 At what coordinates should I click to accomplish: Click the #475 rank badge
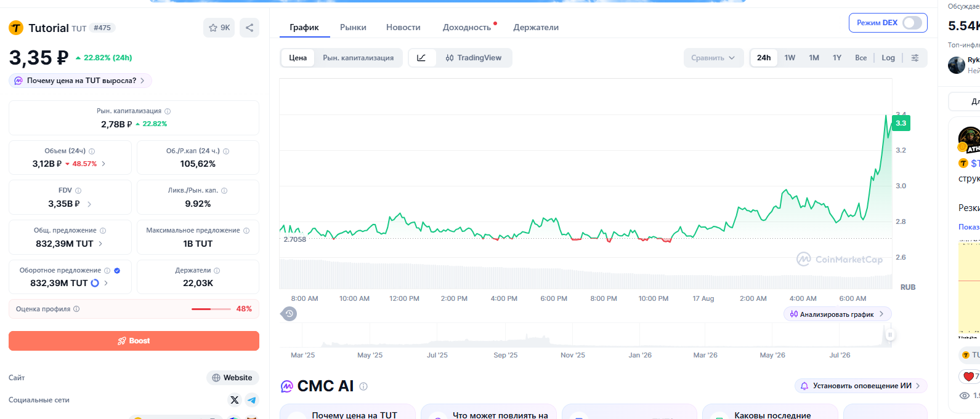point(102,28)
